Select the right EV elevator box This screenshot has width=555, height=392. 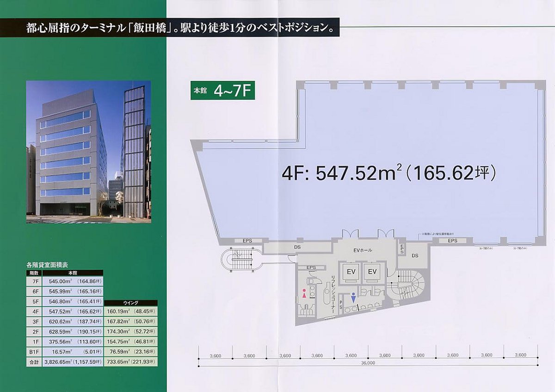coord(372,272)
